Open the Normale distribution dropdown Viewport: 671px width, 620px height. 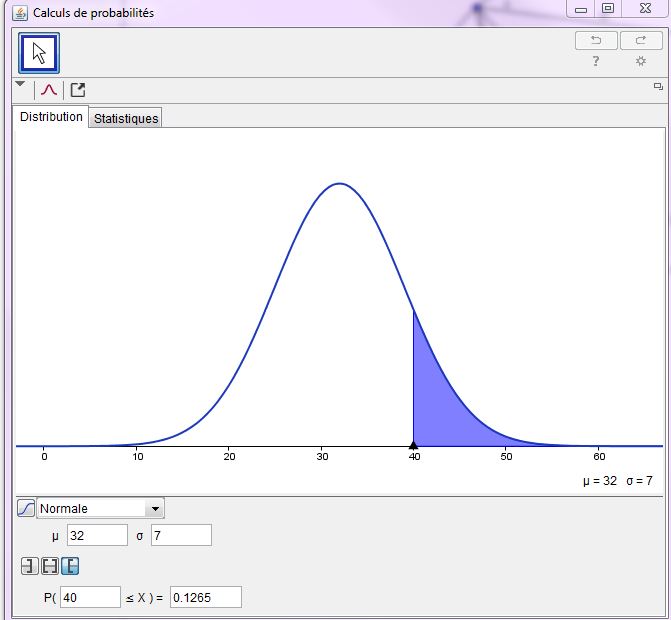[154, 508]
